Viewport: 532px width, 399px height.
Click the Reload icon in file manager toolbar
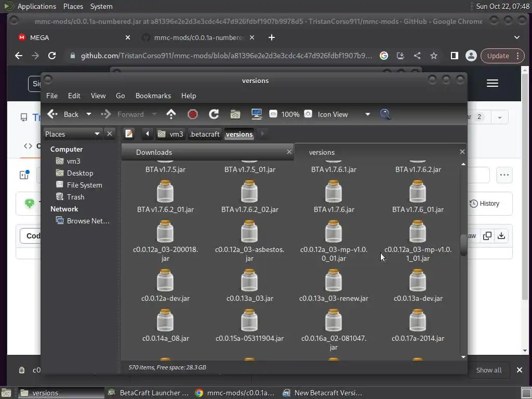[214, 114]
